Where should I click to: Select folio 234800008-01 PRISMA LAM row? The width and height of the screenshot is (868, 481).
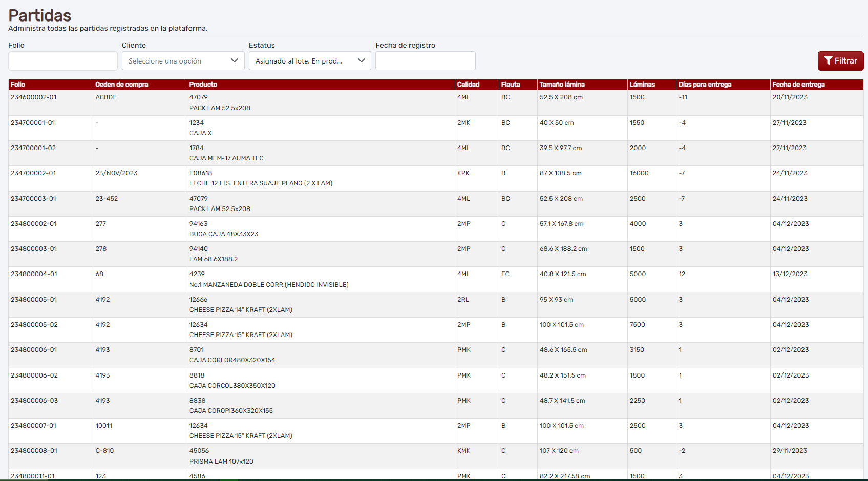(x=34, y=451)
